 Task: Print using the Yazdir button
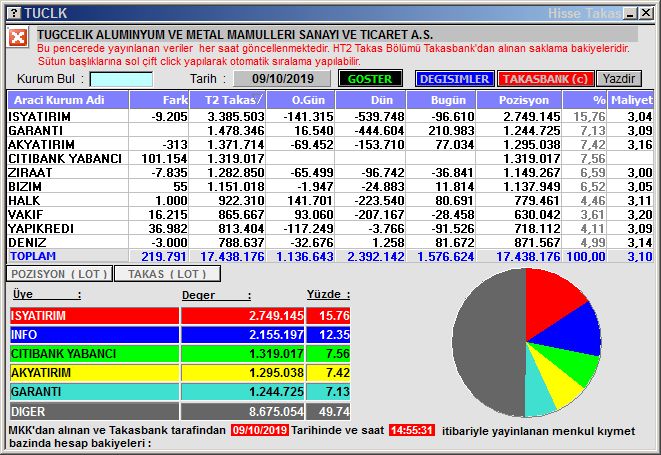pos(620,79)
